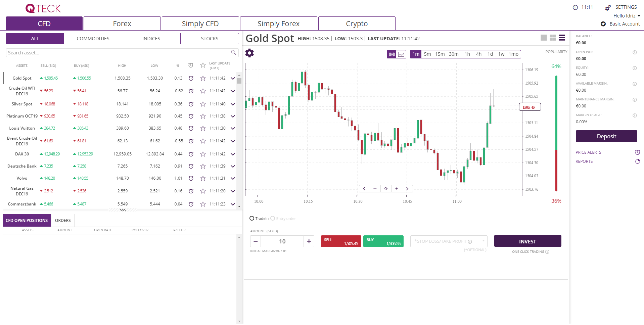Open Hello Idriz user menu

click(627, 16)
